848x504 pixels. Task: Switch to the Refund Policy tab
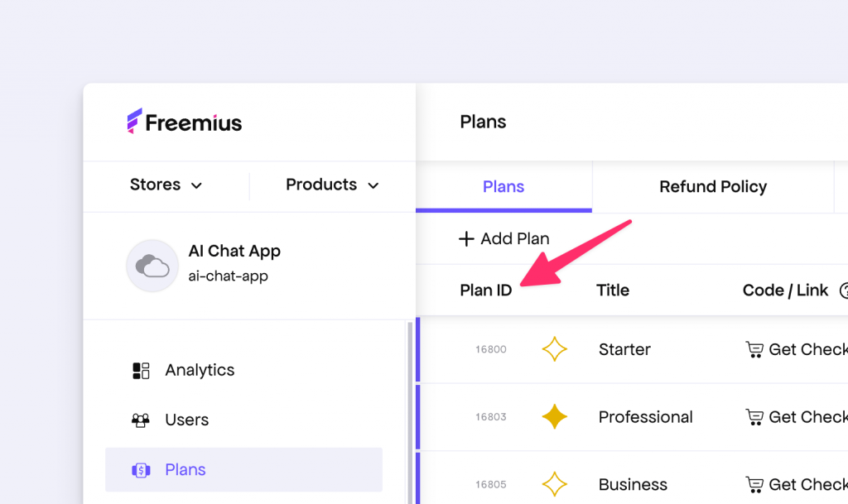(x=712, y=186)
